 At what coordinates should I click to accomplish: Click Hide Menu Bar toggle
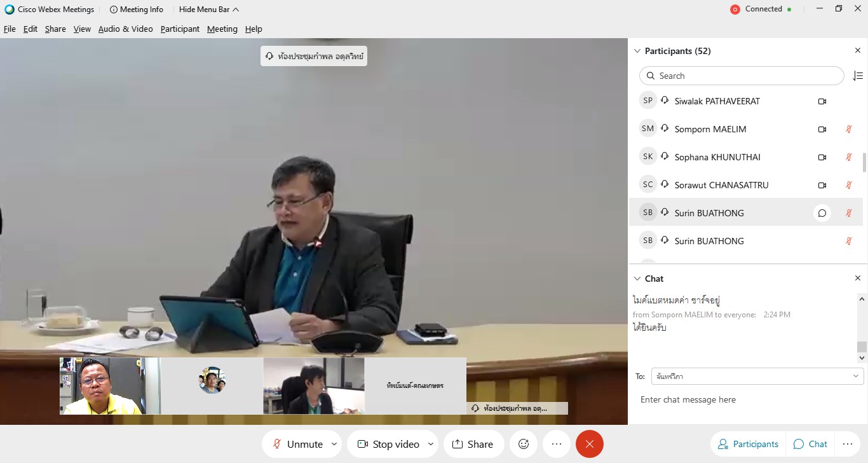point(209,10)
